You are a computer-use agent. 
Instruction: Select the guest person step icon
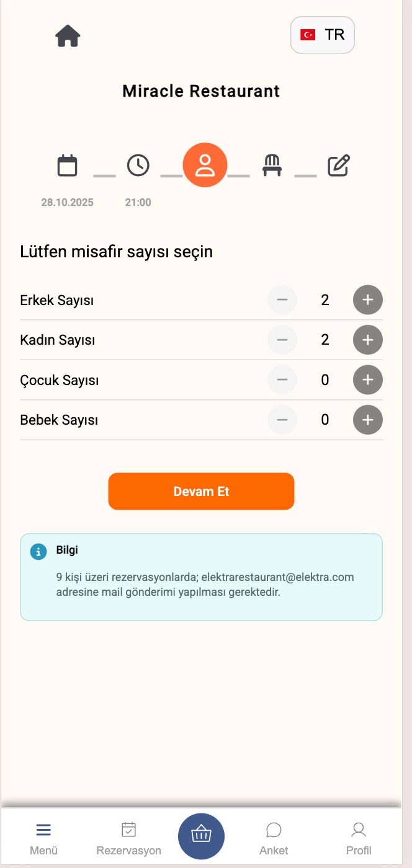tap(205, 165)
